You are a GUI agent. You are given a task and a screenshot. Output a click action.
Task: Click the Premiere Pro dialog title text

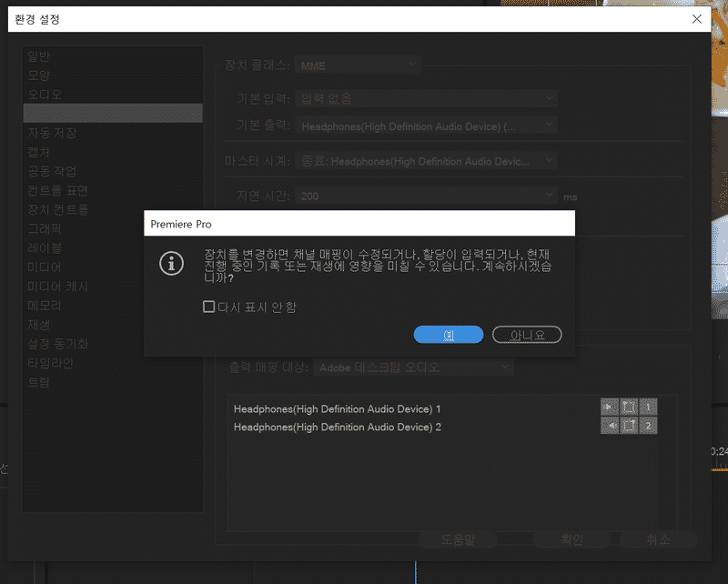(181, 224)
